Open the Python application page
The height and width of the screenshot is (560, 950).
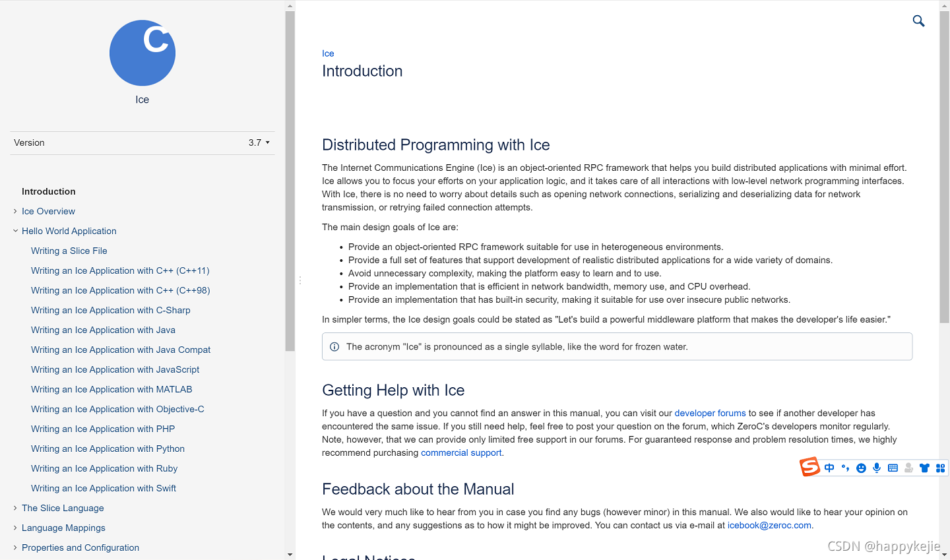108,449
